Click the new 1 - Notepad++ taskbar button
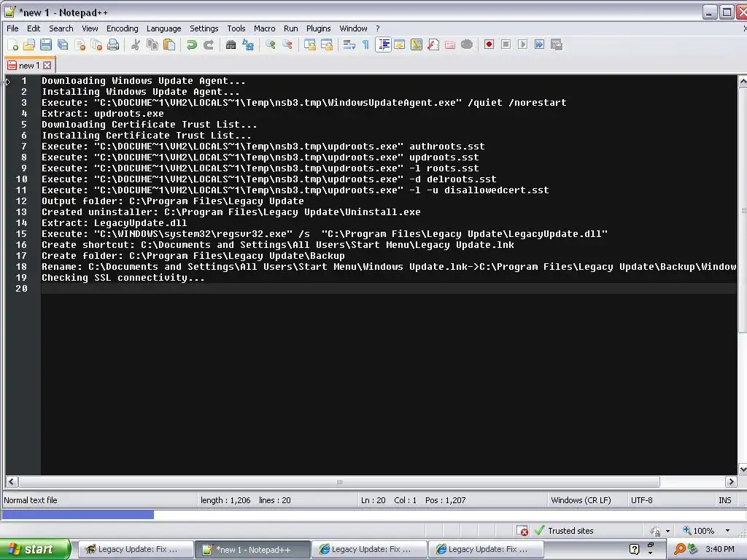 coord(252,549)
